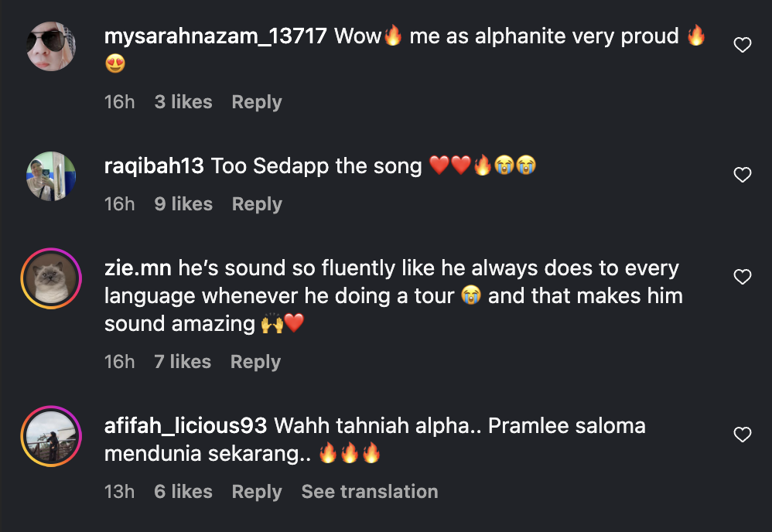
Task: Visit raqibah13's profile via username
Action: (x=154, y=165)
